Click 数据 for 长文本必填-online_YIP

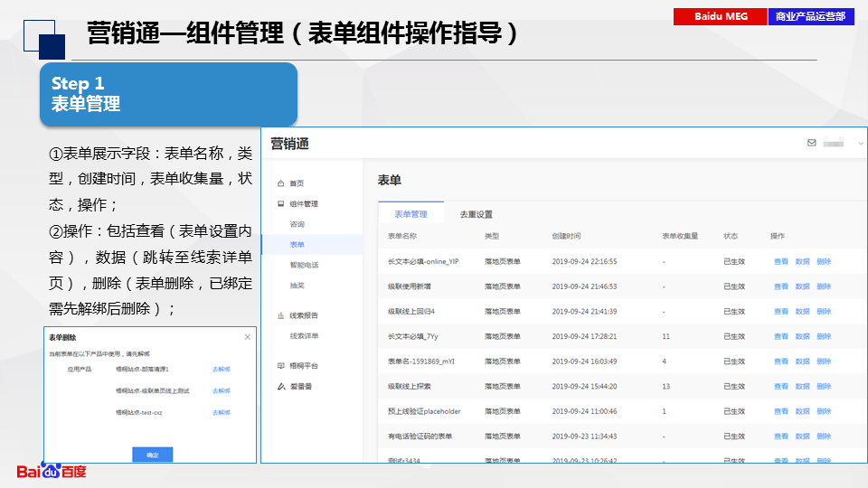click(803, 262)
